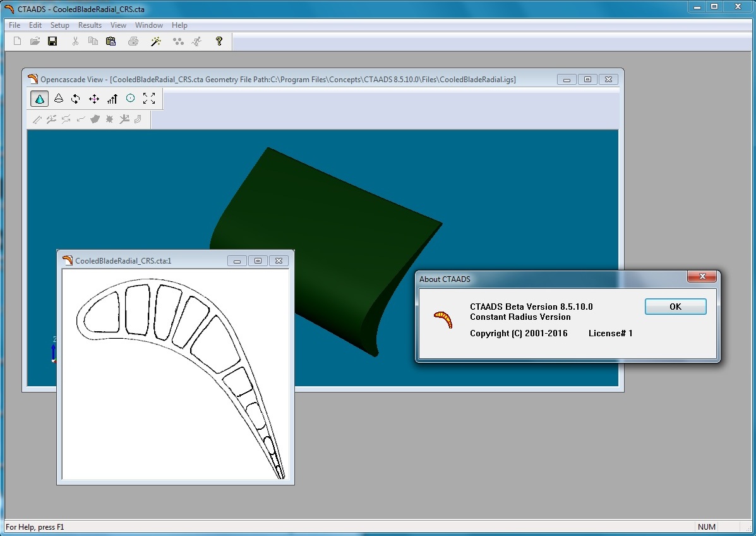756x536 pixels.
Task: Click the question mark help icon
Action: click(x=219, y=42)
